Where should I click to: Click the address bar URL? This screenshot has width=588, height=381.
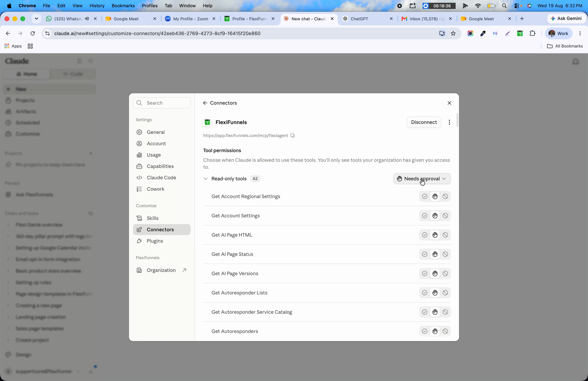click(157, 33)
